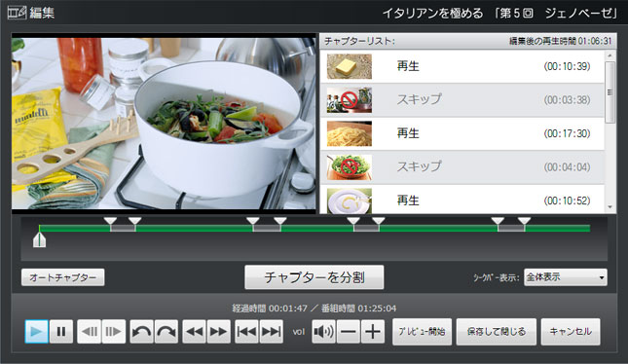Viewport: 628px width, 364px height.
Task: Select the butter thumbnail chapter (00:10:39)
Action: coord(462,66)
